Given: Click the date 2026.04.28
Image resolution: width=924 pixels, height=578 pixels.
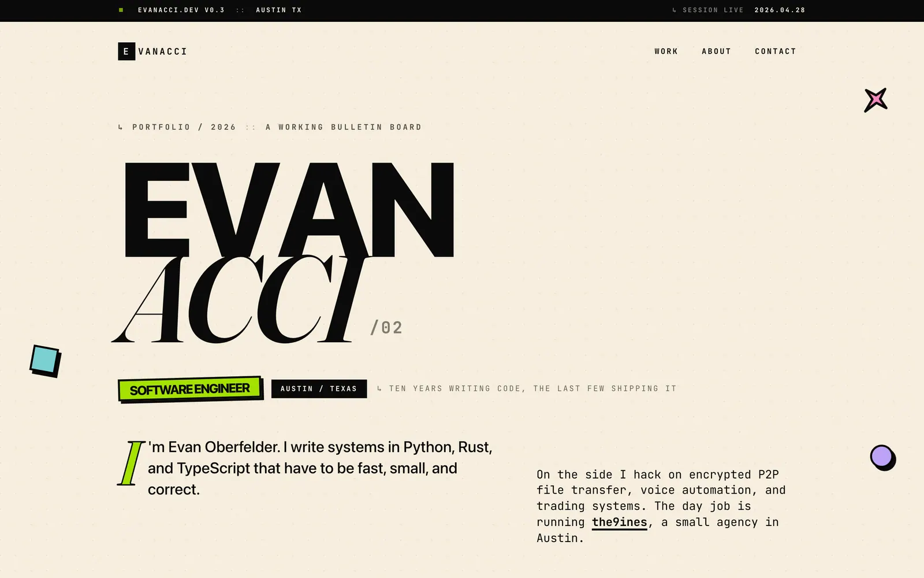Looking at the screenshot, I should 780,10.
